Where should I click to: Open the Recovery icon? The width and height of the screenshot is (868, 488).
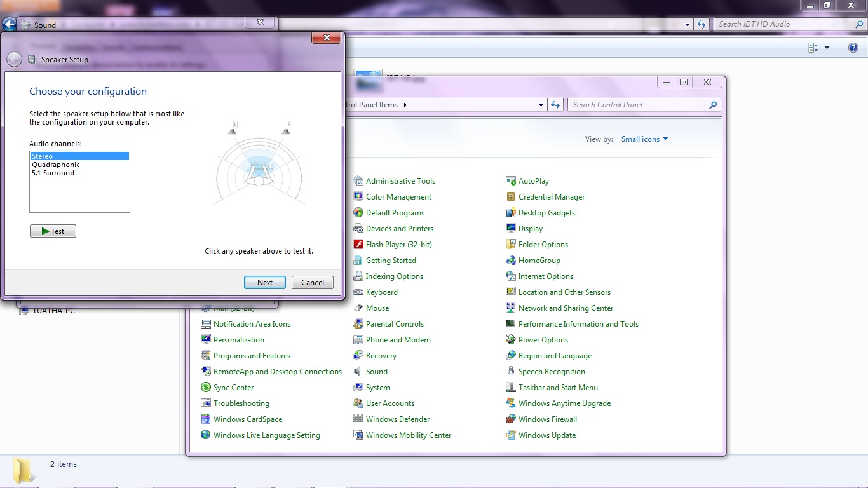point(358,356)
